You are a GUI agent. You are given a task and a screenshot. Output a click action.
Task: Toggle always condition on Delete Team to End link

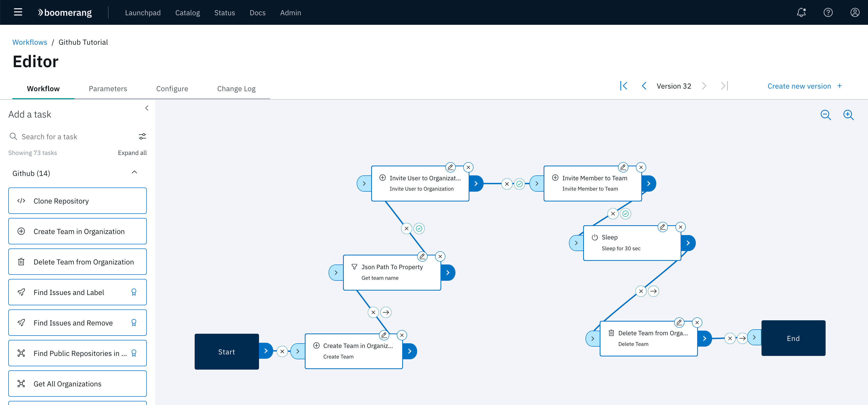pos(742,338)
